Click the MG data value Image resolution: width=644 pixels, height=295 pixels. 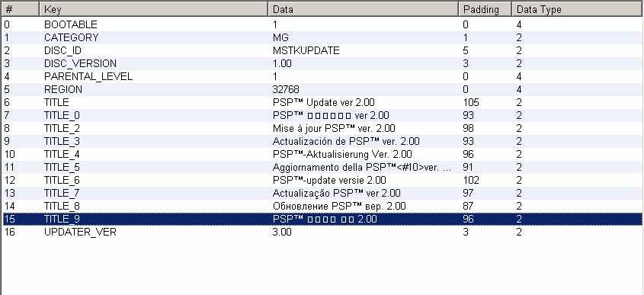(280, 38)
